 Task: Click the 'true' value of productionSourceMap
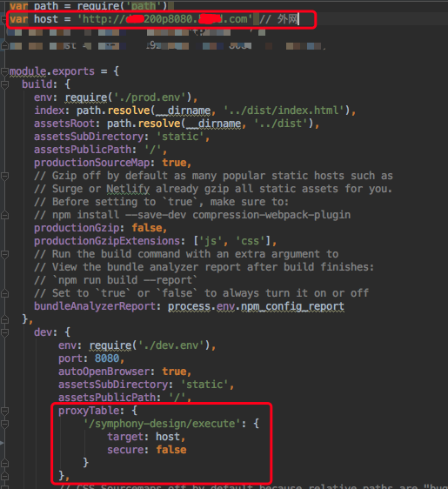(x=174, y=163)
